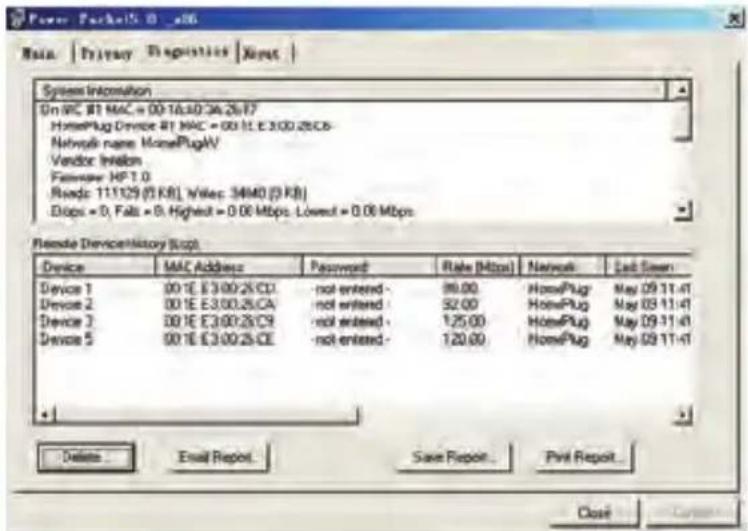Viewport: 748px width, 531px height.
Task: Select the Device 5 row
Action: [364, 339]
